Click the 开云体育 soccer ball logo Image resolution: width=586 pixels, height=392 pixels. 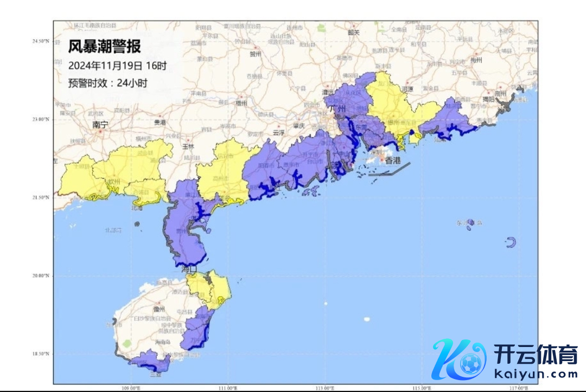point(459,360)
